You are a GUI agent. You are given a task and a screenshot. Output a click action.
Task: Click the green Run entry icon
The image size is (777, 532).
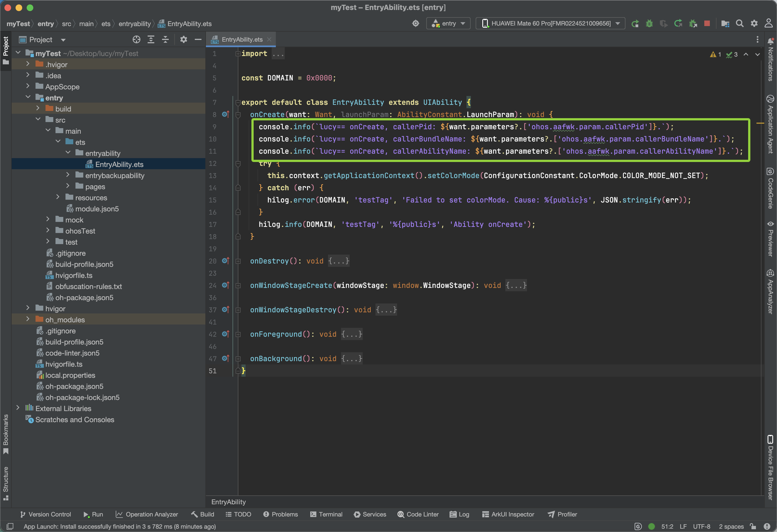click(x=635, y=23)
